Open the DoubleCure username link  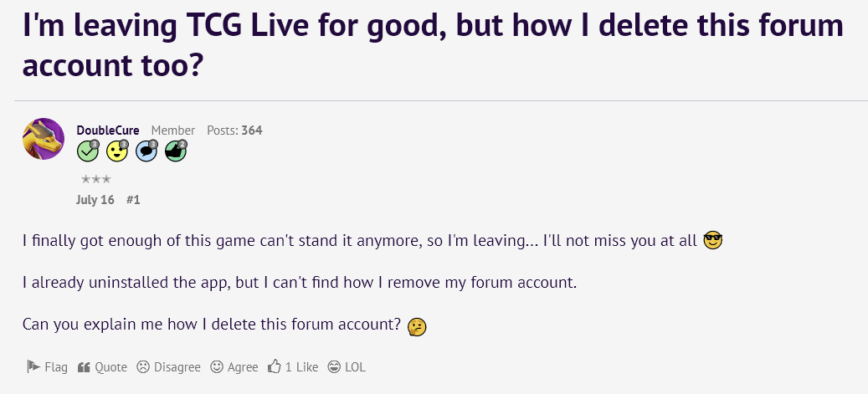click(108, 130)
